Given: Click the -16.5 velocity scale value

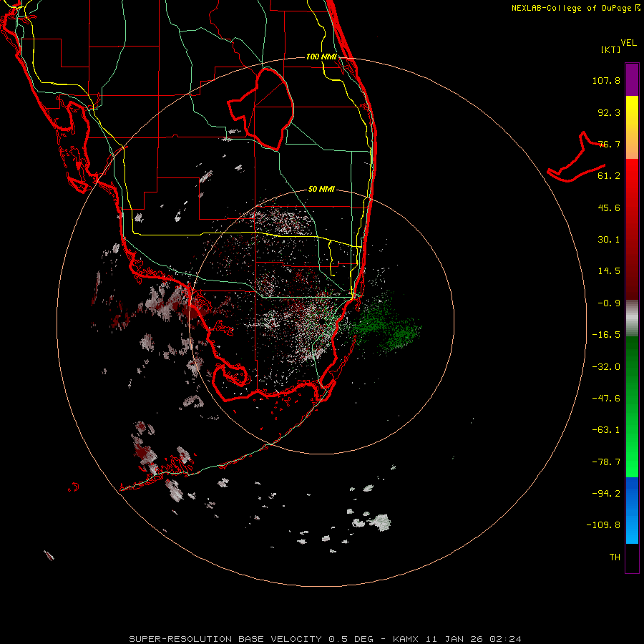Looking at the screenshot, I should coord(606,335).
